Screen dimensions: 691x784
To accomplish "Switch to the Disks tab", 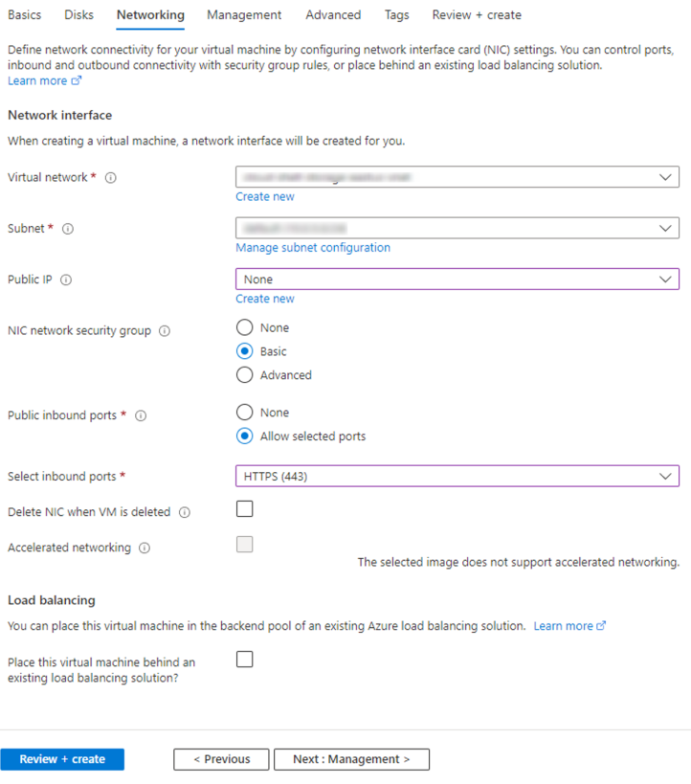I will click(78, 15).
